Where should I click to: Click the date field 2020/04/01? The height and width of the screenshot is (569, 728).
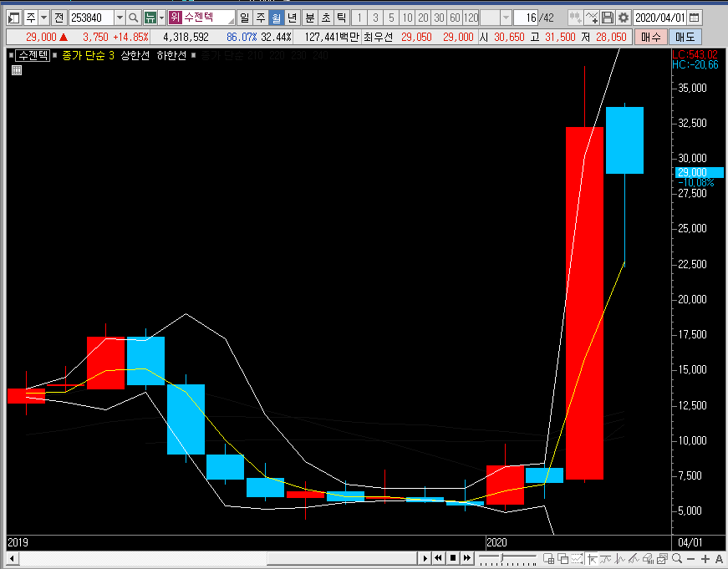pos(659,18)
